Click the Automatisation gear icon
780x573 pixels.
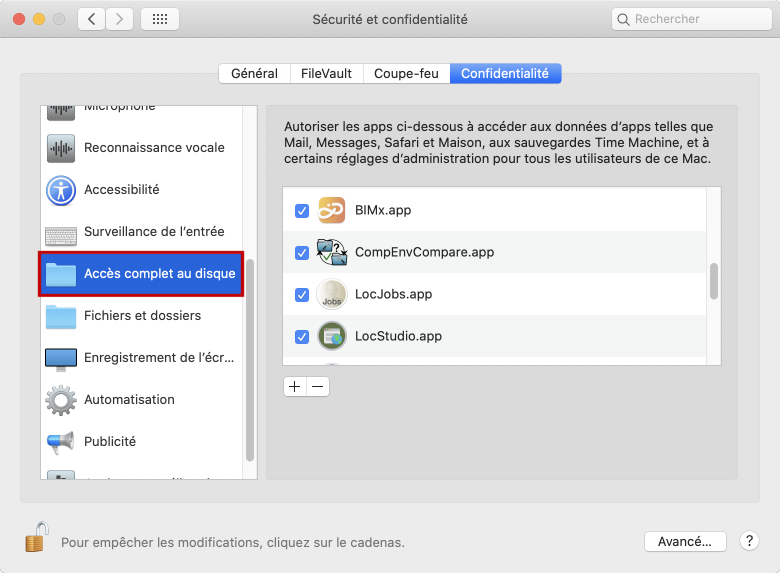[61, 400]
